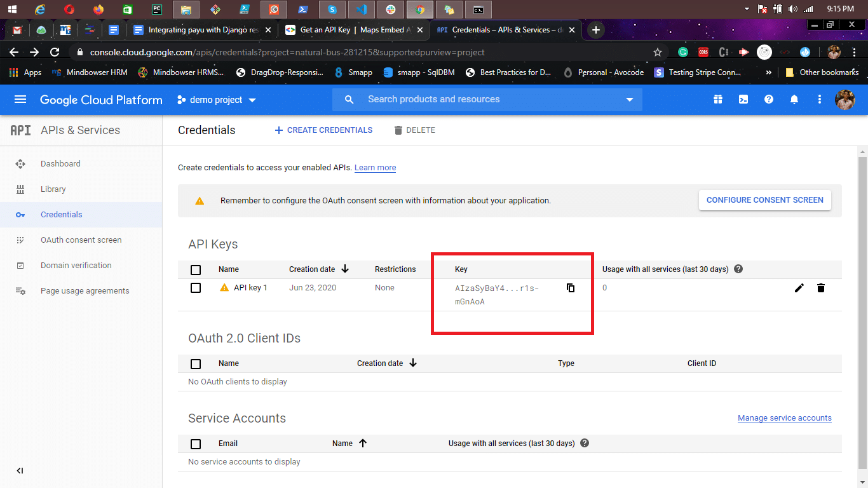Open the hamburger navigation menu
Image resolution: width=868 pixels, height=488 pixels.
pyautogui.click(x=20, y=100)
